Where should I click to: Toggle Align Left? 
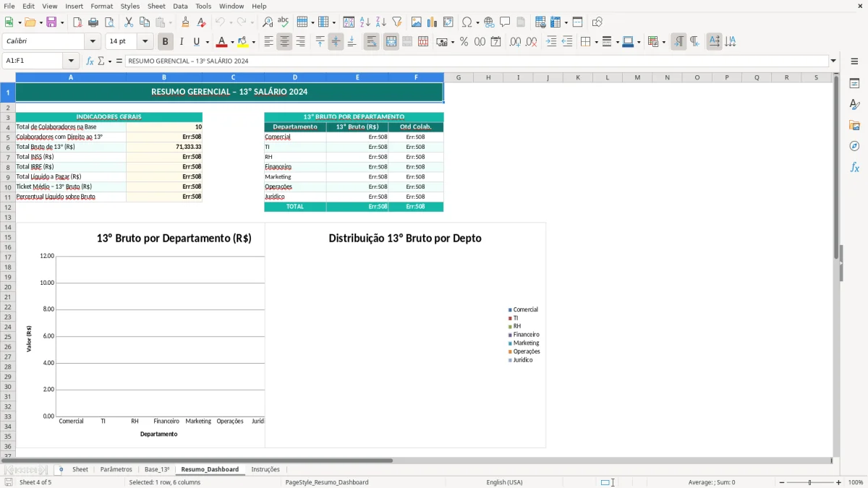coord(268,42)
